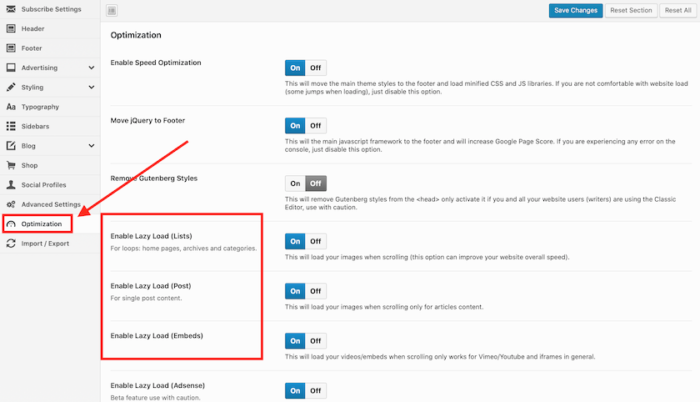Click the Shop bag icon
This screenshot has height=402, width=700.
pos(11,165)
